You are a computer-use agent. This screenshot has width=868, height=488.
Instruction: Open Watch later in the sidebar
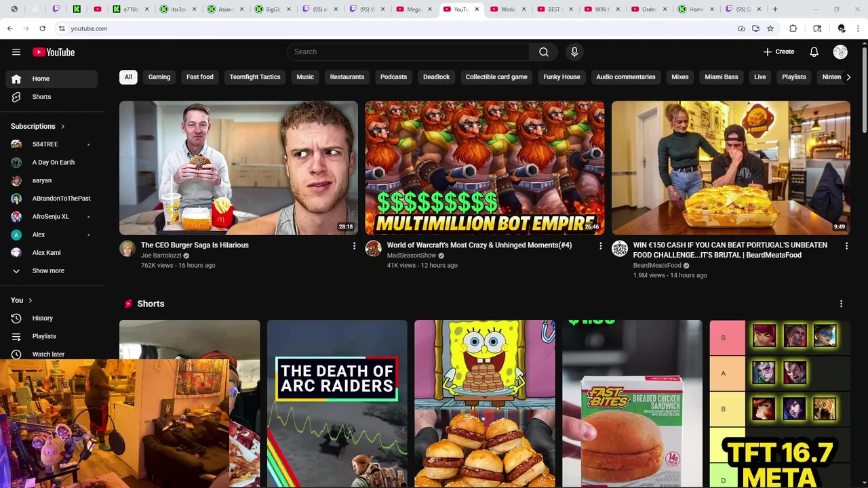pyautogui.click(x=52, y=354)
